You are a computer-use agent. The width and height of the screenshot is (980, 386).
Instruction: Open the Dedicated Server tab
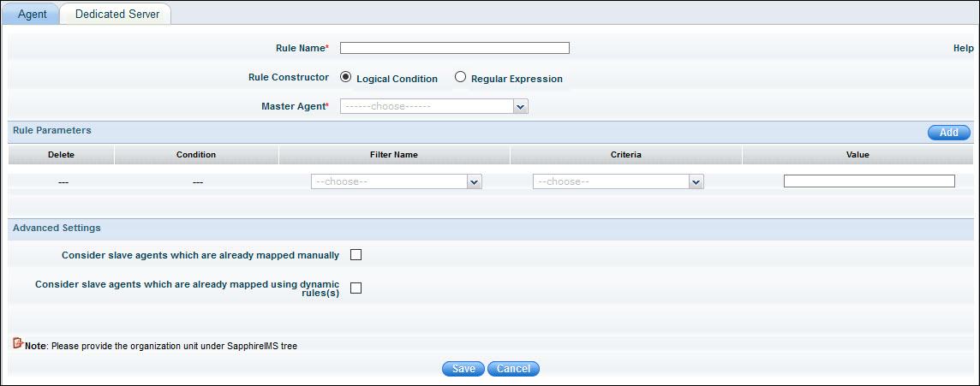[117, 15]
